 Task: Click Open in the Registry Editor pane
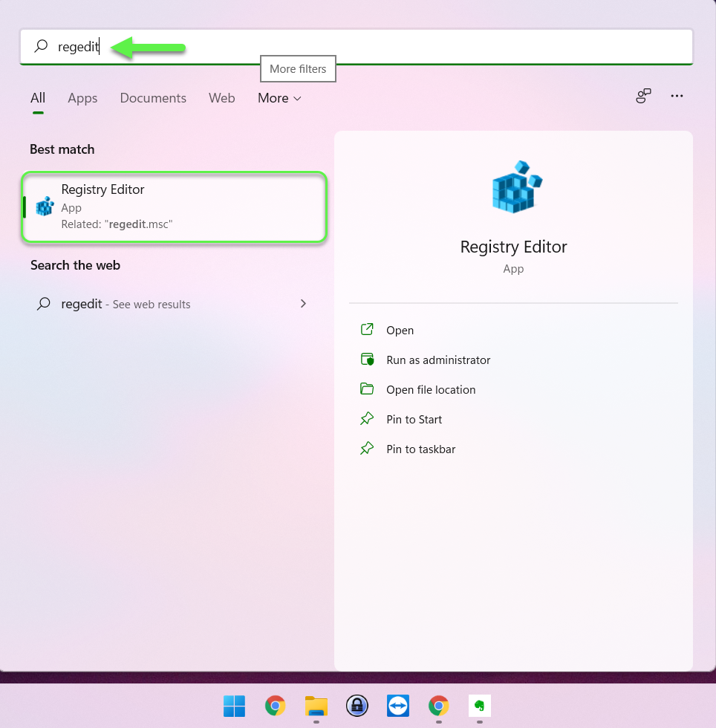pyautogui.click(x=400, y=331)
